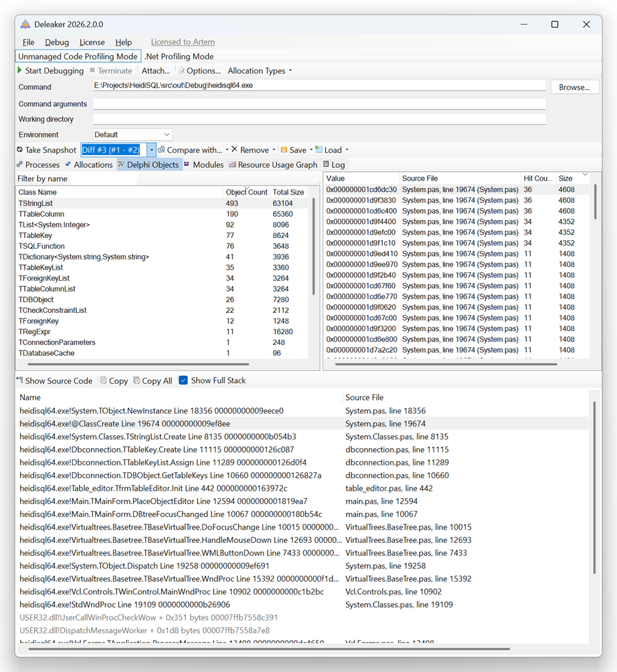This screenshot has height=672, width=617.
Task: Click the Allocations tab icon
Action: [x=68, y=164]
